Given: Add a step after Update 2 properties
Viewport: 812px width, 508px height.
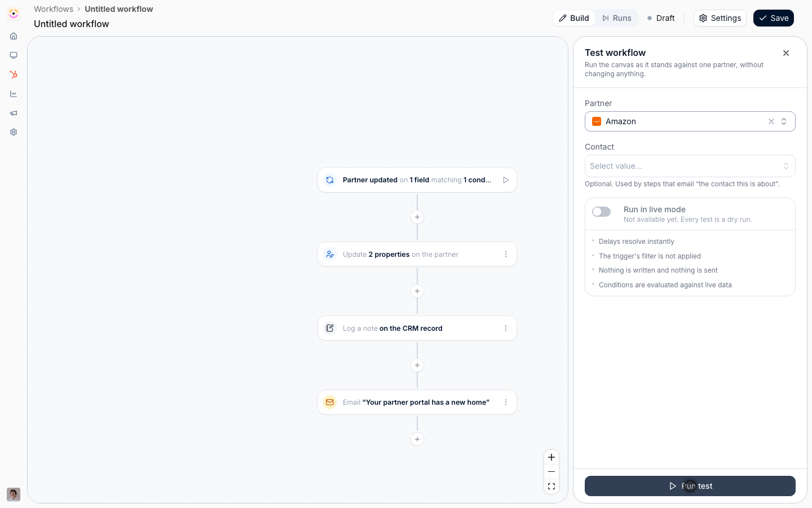Looking at the screenshot, I should tap(417, 291).
